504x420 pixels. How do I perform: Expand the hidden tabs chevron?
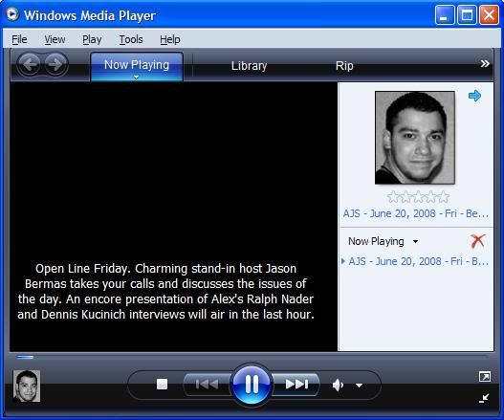pyautogui.click(x=485, y=64)
